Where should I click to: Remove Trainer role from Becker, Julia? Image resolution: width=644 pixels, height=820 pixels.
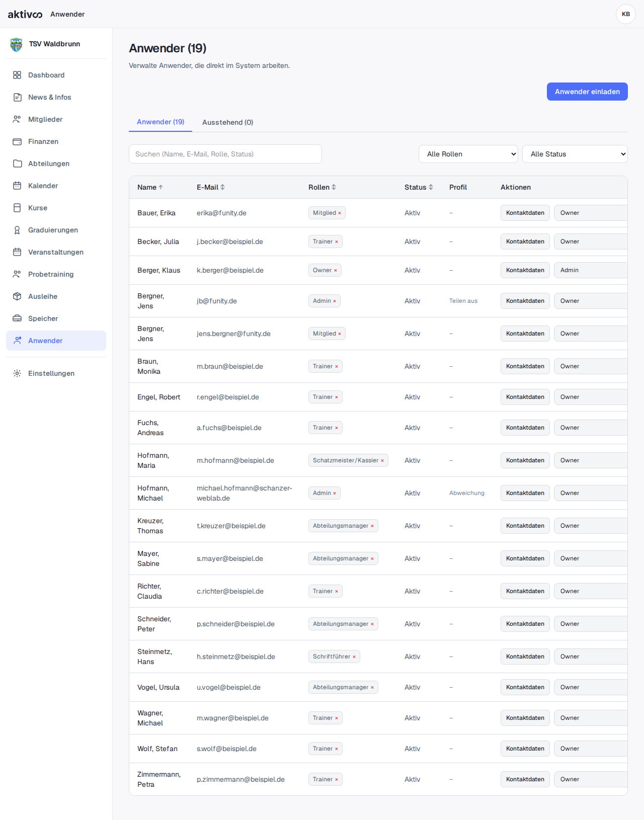click(337, 242)
